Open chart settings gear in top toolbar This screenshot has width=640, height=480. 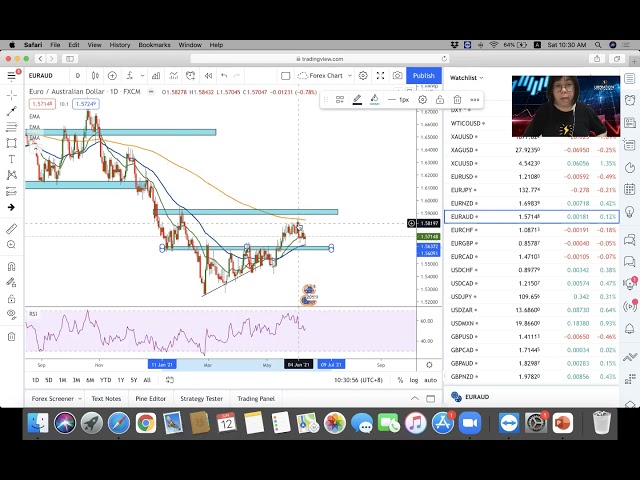(x=363, y=76)
